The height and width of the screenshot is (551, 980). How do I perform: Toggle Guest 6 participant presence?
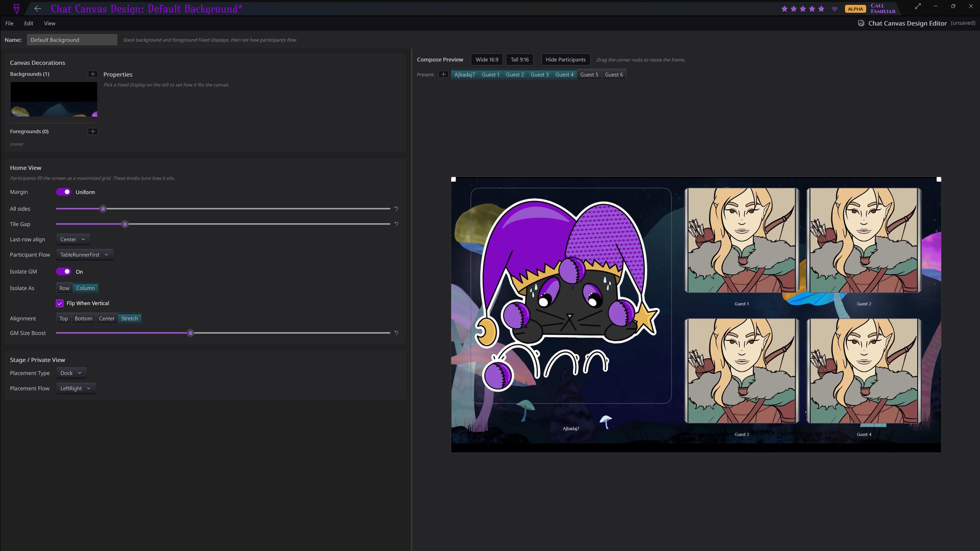tap(614, 74)
